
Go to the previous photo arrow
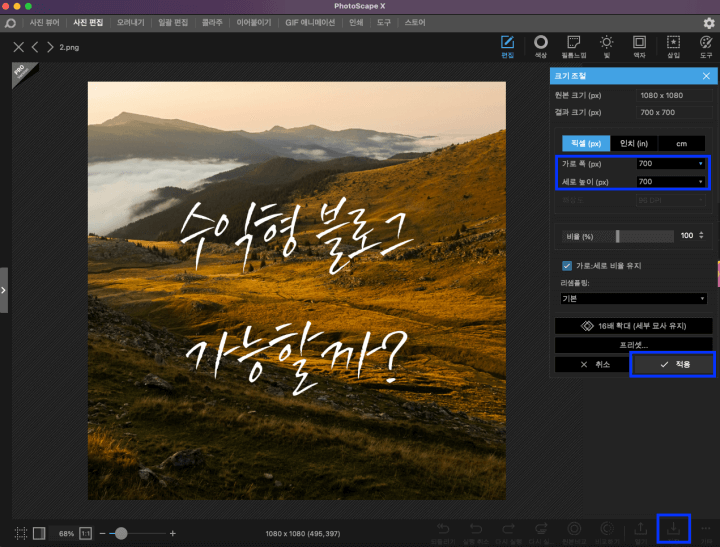click(35, 47)
